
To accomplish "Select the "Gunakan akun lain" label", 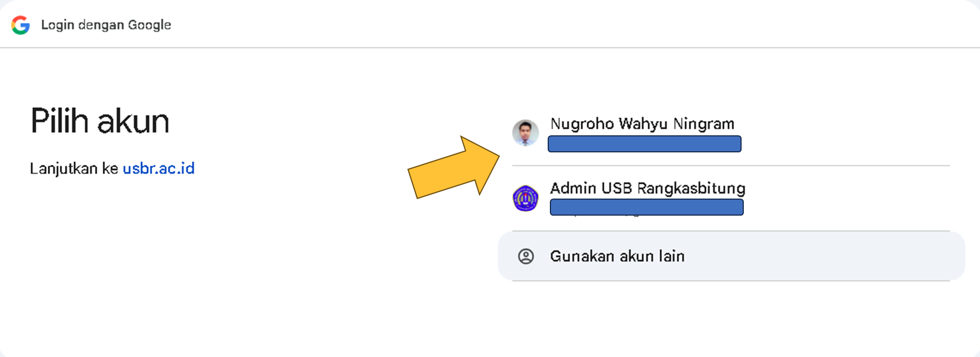I will click(617, 256).
